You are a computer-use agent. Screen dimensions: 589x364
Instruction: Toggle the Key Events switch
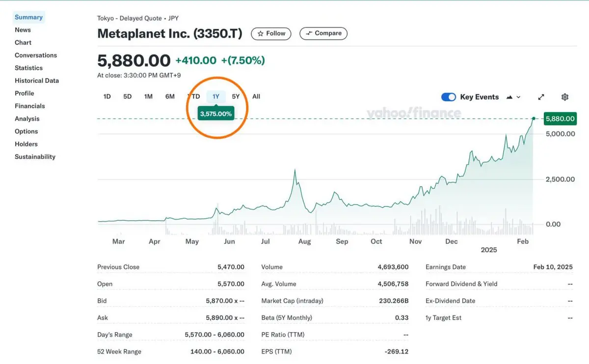tap(449, 97)
